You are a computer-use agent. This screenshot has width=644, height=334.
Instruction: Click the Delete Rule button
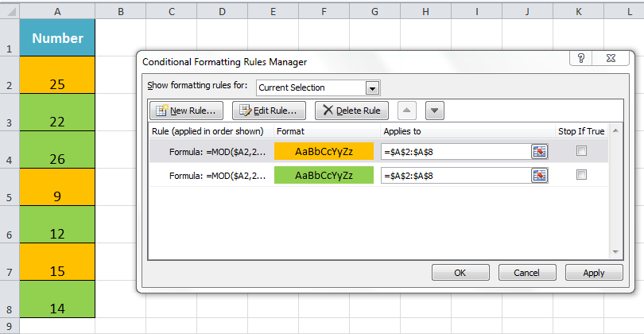point(351,111)
